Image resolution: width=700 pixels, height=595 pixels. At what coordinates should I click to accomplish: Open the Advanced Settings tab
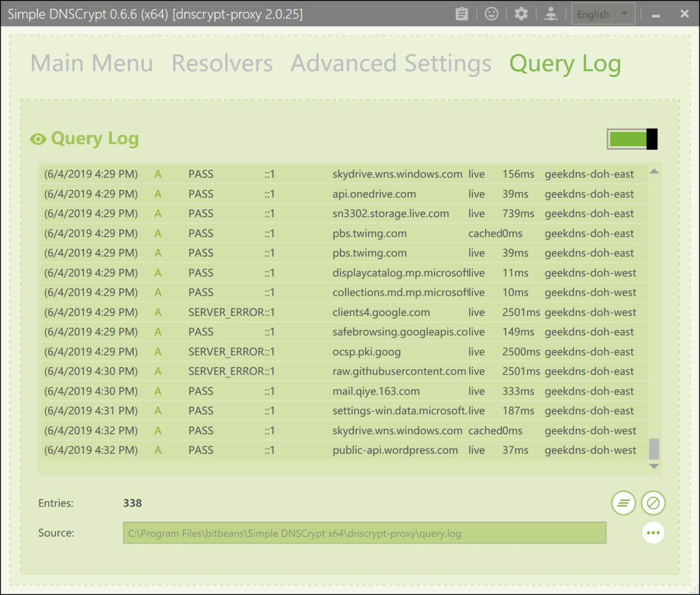pyautogui.click(x=390, y=63)
